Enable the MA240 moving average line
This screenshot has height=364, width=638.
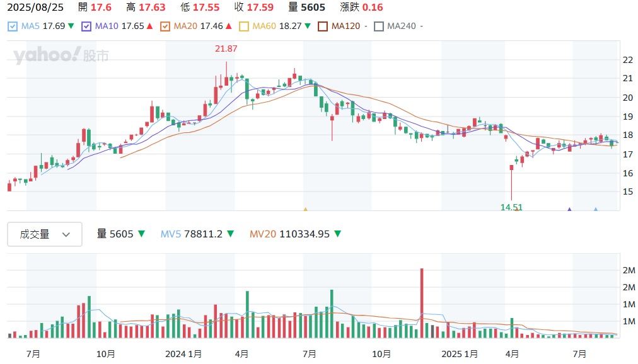tap(379, 26)
